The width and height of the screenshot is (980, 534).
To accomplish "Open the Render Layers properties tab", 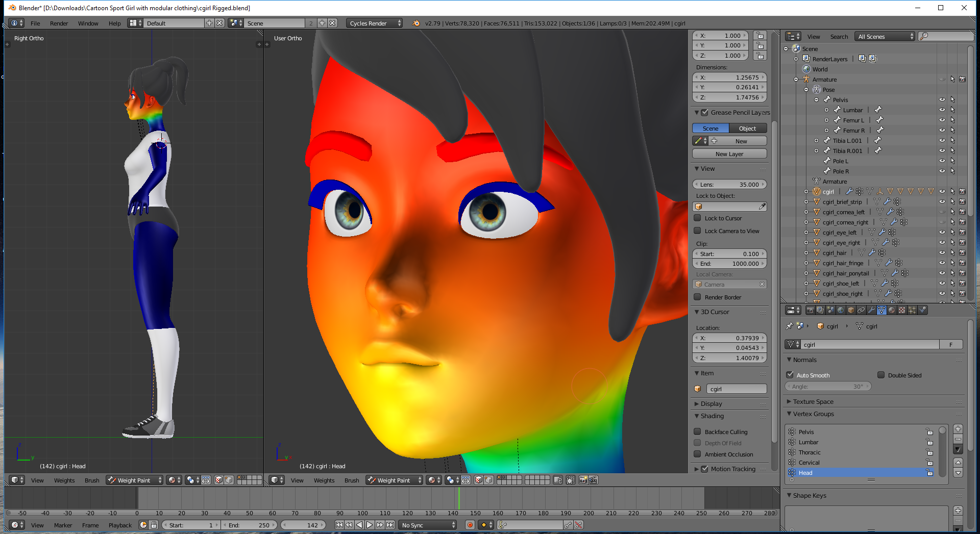I will coord(820,310).
